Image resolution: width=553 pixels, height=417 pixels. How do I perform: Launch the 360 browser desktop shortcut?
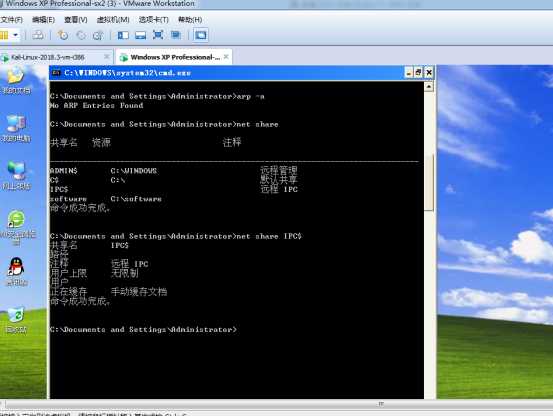click(16, 227)
